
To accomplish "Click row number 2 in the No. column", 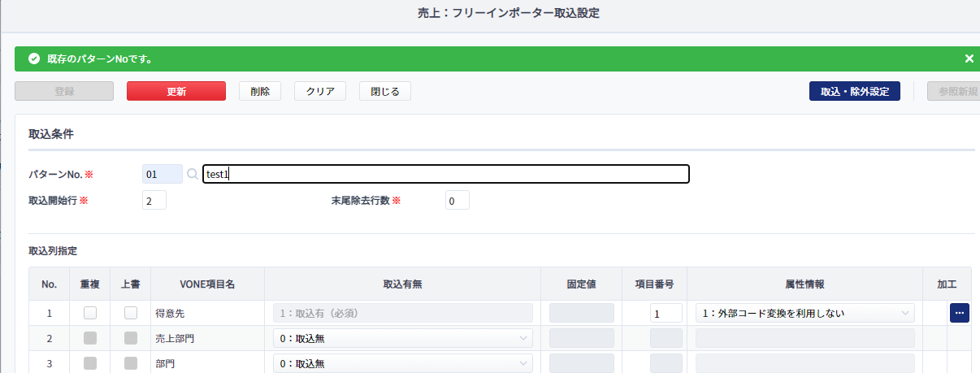I will point(50,339).
